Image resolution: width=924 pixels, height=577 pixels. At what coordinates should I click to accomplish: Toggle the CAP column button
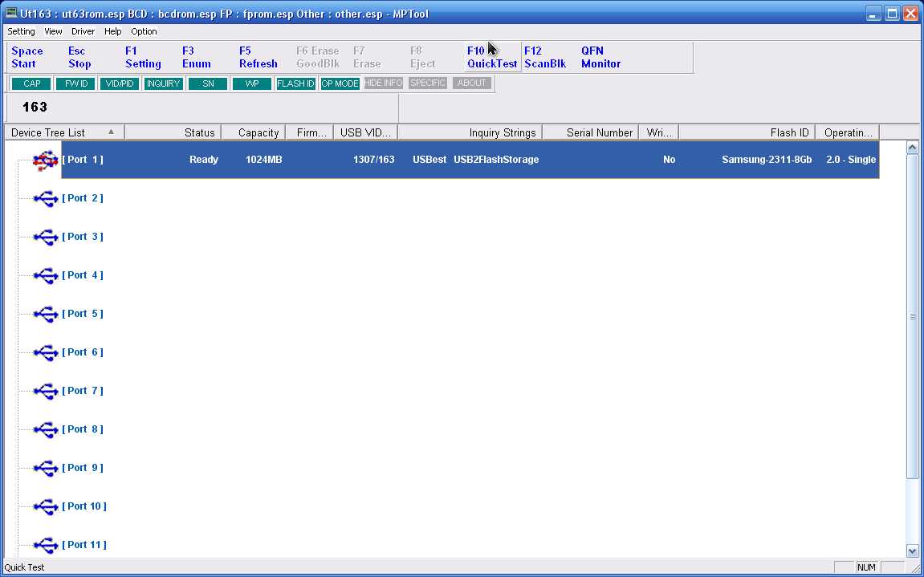(x=32, y=83)
